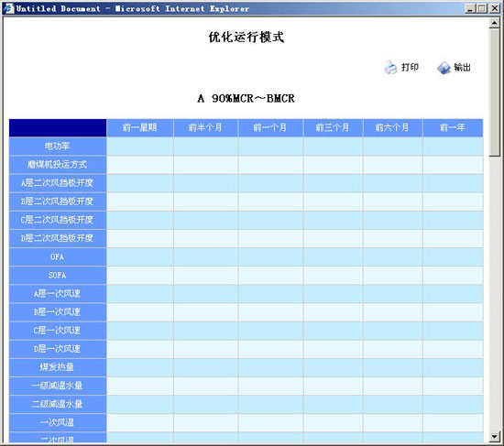
Task: Click the export icon next to 输出
Action: tap(444, 68)
